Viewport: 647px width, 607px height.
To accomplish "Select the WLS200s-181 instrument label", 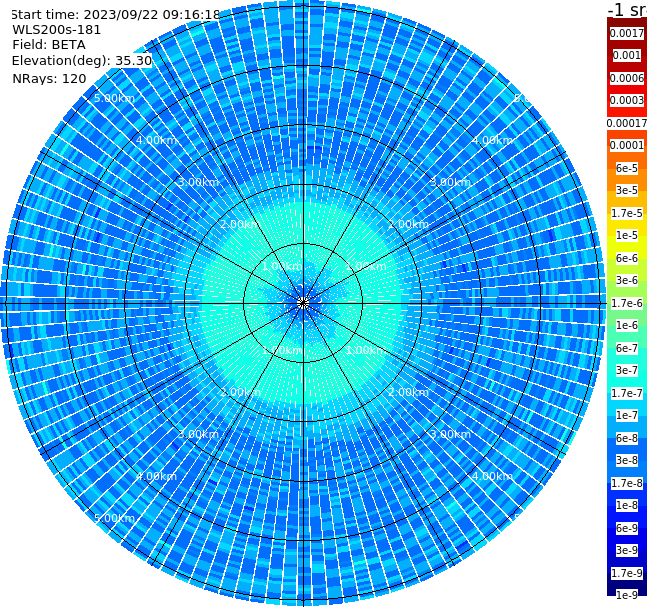I will (57, 30).
